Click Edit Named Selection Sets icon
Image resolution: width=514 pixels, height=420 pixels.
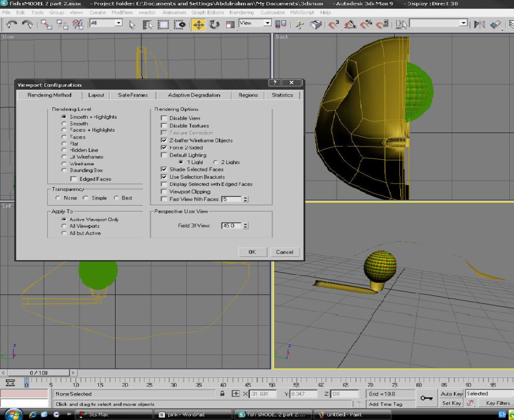[x=401, y=25]
